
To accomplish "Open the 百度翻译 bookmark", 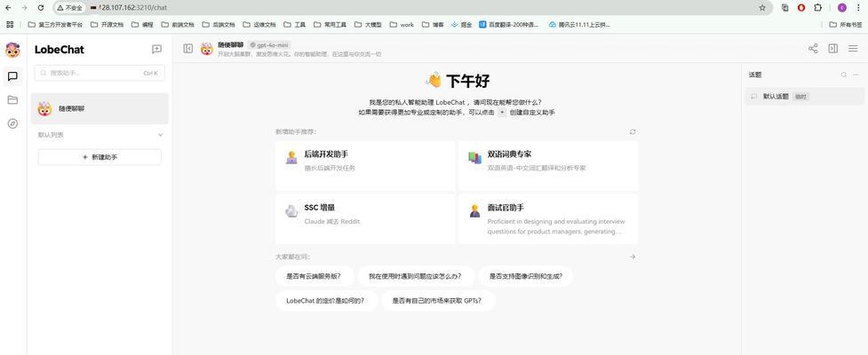I will tap(509, 24).
